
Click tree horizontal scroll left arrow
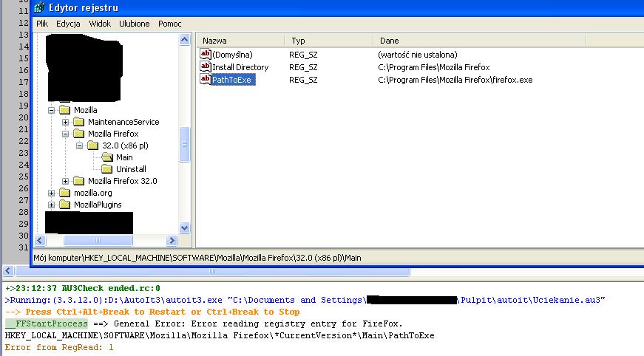(x=40, y=240)
